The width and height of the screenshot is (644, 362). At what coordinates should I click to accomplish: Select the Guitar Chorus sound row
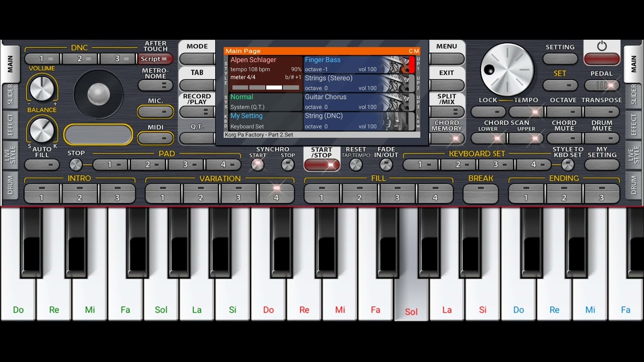[359, 102]
